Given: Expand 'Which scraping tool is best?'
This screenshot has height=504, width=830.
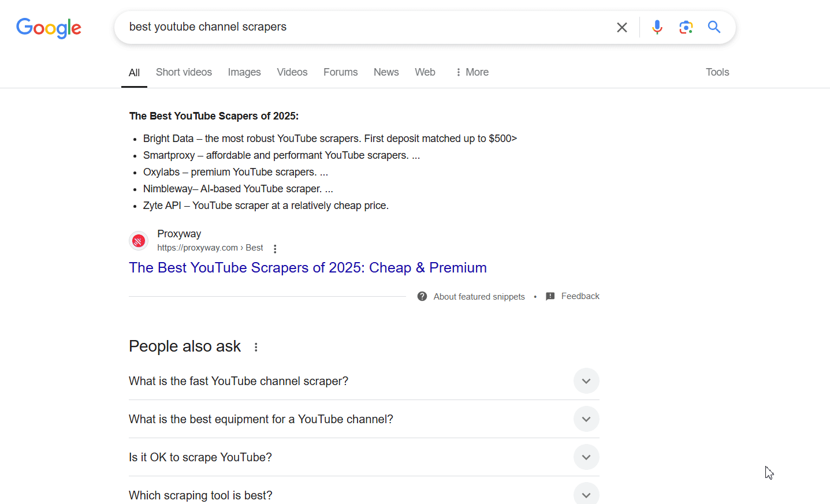Looking at the screenshot, I should click(x=586, y=494).
